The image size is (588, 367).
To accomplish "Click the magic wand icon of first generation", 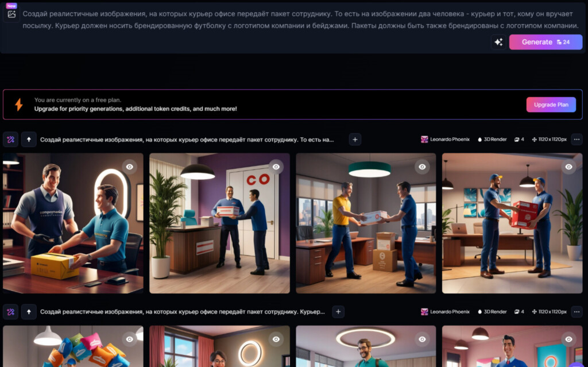I will pyautogui.click(x=10, y=140).
